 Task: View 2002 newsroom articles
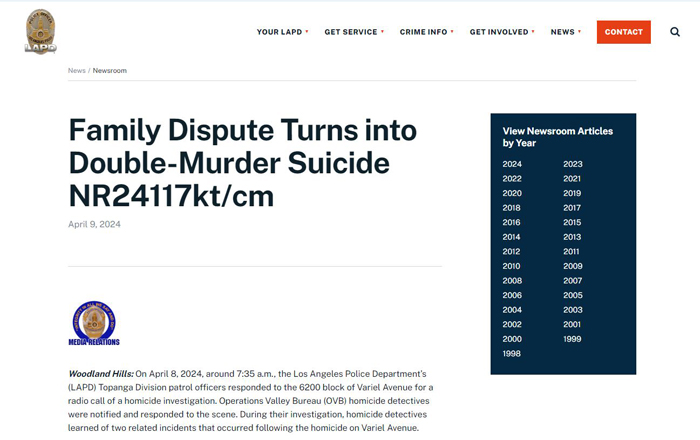click(x=512, y=324)
